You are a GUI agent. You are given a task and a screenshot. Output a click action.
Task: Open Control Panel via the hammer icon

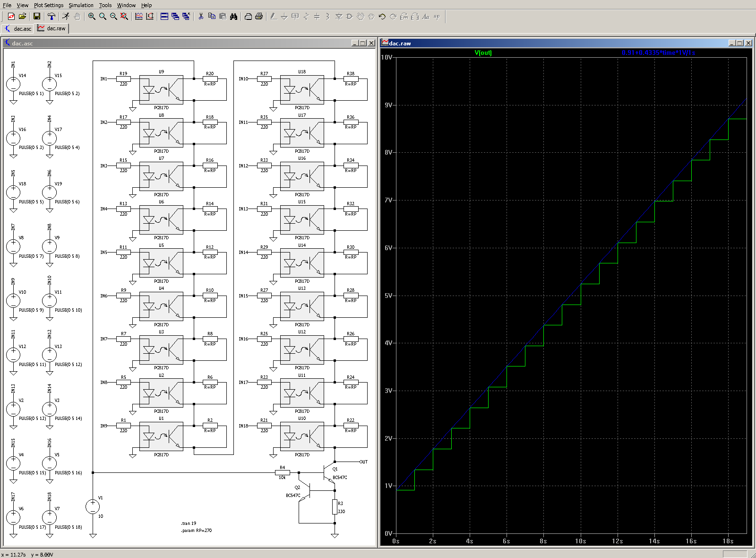51,17
